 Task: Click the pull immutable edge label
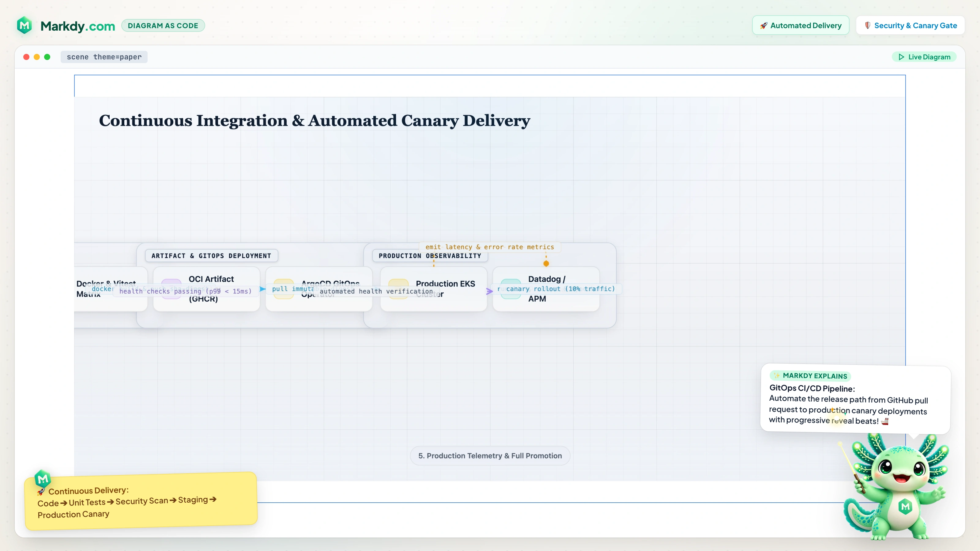tap(293, 289)
